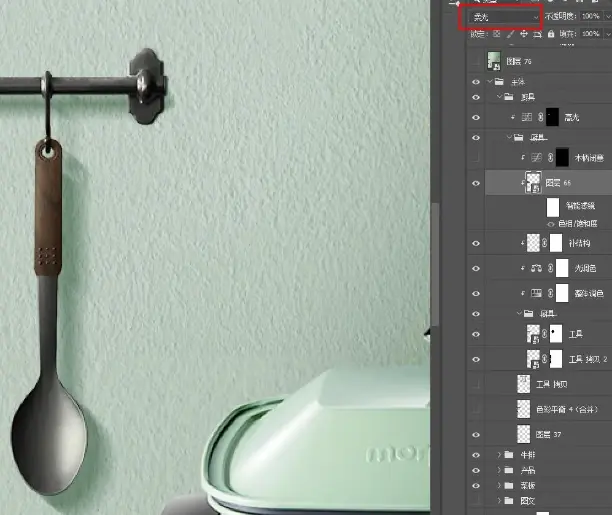Click the link icon on 补结构
The height and width of the screenshot is (515, 612).
pos(544,243)
